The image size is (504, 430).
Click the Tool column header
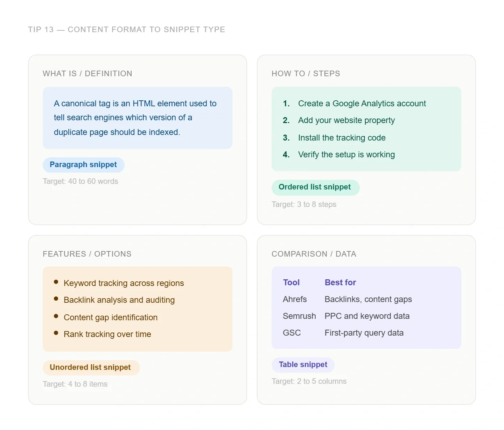tap(291, 282)
